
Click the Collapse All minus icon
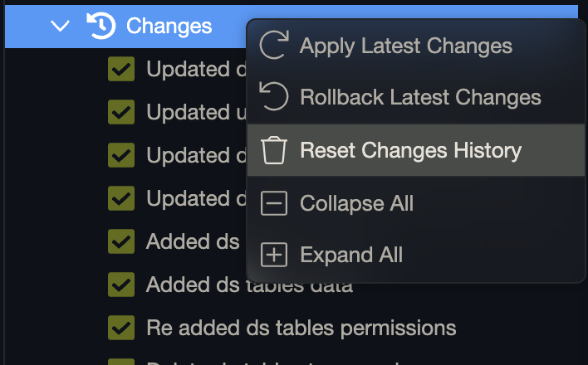[x=273, y=202]
